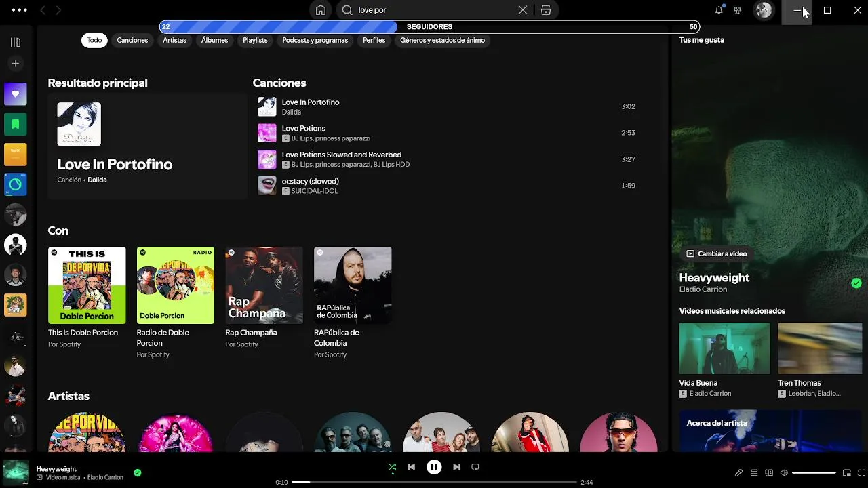Play Love Potions Slowed and Reverbed row
Viewport: 868px width, 488px height.
[448, 159]
